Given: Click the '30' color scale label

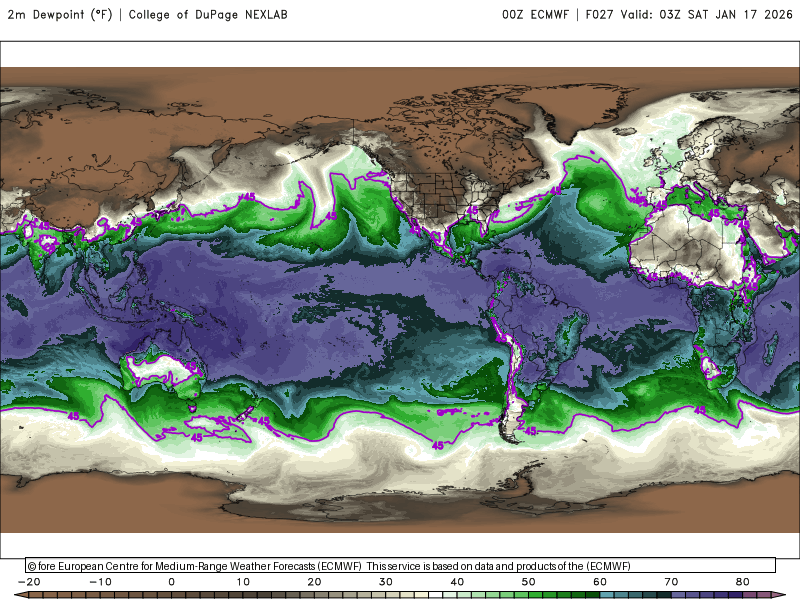Looking at the screenshot, I should click(x=386, y=582).
